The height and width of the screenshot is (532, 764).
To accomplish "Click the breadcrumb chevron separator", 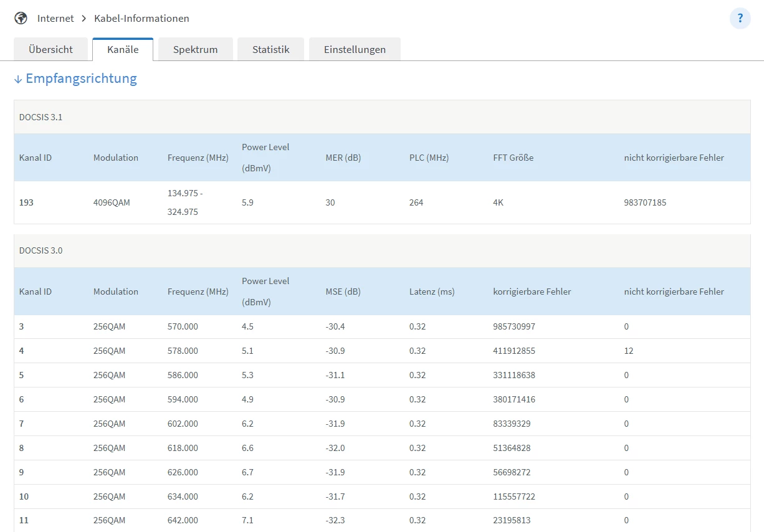I will point(84,18).
